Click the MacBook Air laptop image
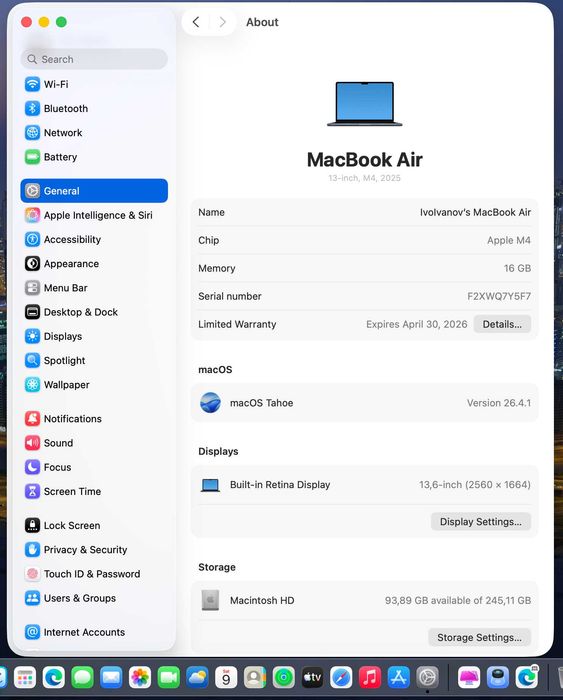Screen dimensions: 563x700 point(364,104)
